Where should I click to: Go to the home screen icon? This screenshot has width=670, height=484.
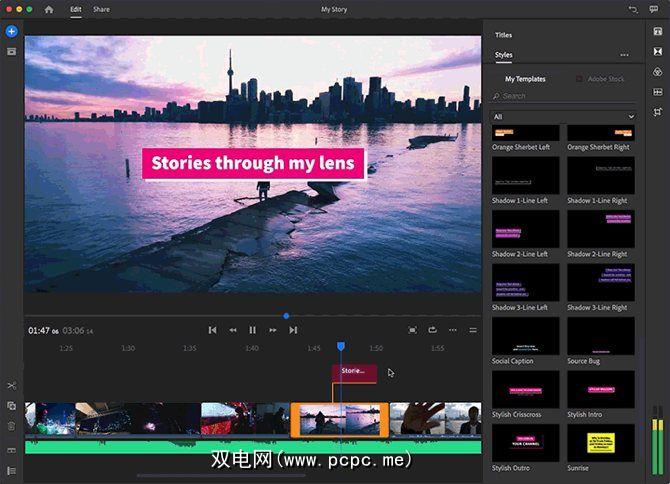tap(49, 9)
